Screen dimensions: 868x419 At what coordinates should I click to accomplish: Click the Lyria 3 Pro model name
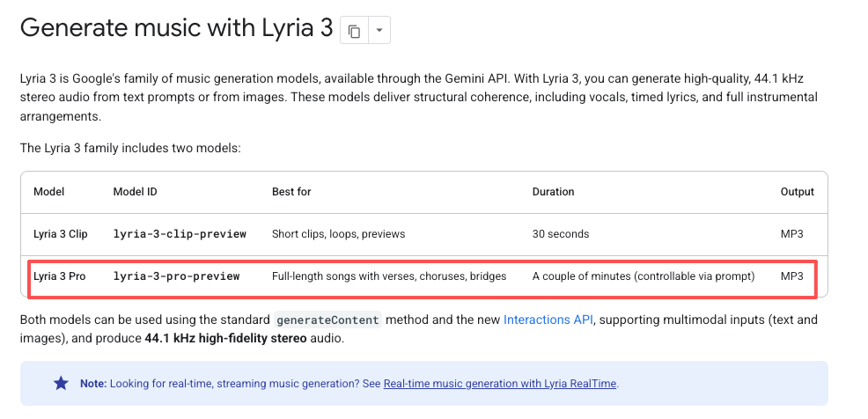[x=59, y=276]
